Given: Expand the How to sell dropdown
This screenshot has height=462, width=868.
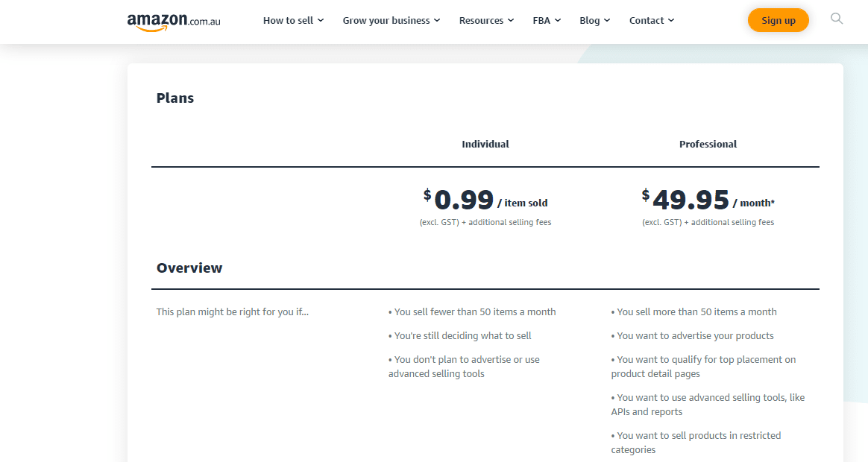Looking at the screenshot, I should coord(321,20).
